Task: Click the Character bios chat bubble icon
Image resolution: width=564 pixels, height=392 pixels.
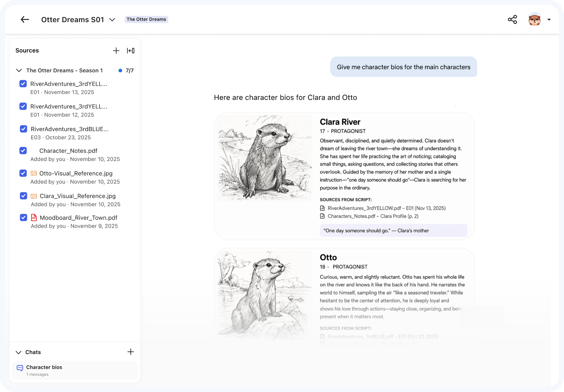Action: [x=20, y=368]
